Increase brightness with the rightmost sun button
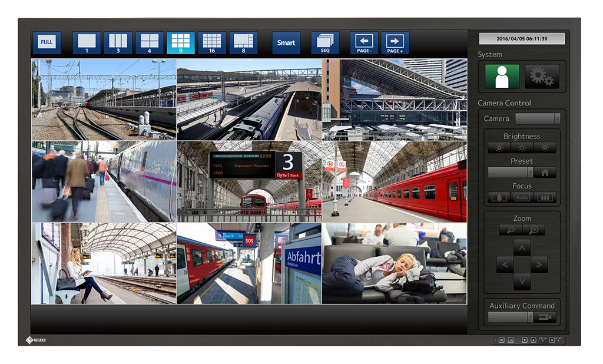Viewport: 603px width, 364px height. 545,148
